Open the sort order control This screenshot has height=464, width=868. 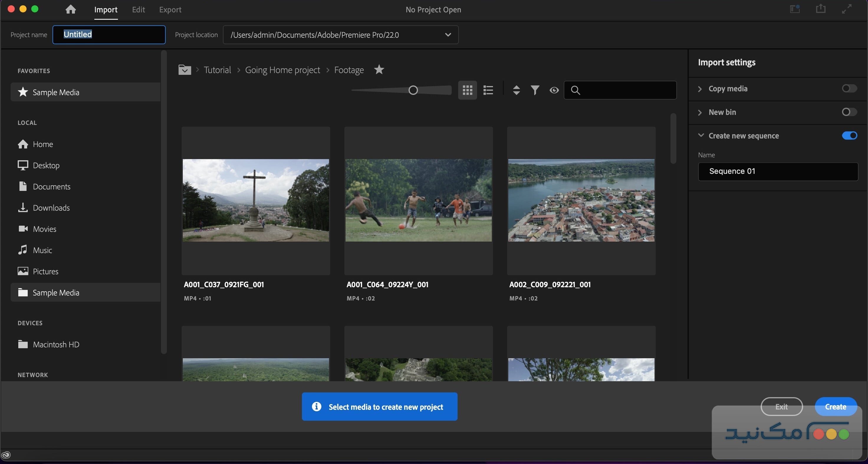[516, 90]
